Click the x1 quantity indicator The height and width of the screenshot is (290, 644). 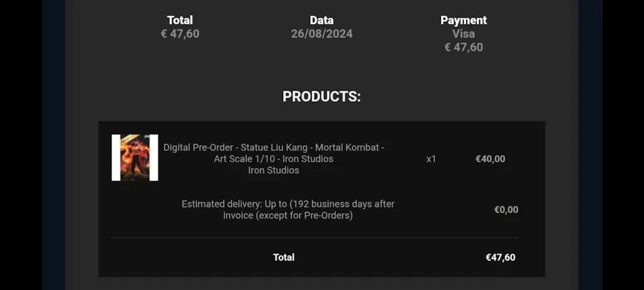pyautogui.click(x=431, y=159)
